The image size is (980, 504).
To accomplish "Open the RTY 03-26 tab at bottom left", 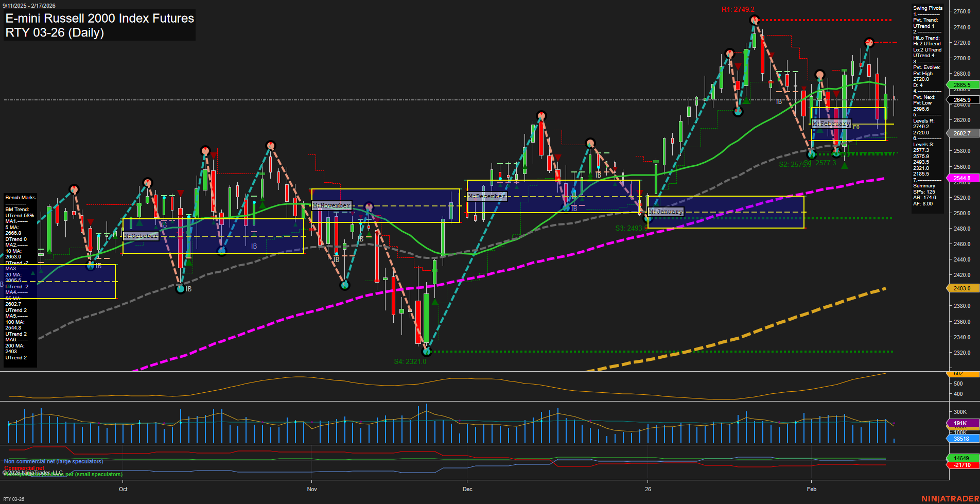I will coord(14,499).
